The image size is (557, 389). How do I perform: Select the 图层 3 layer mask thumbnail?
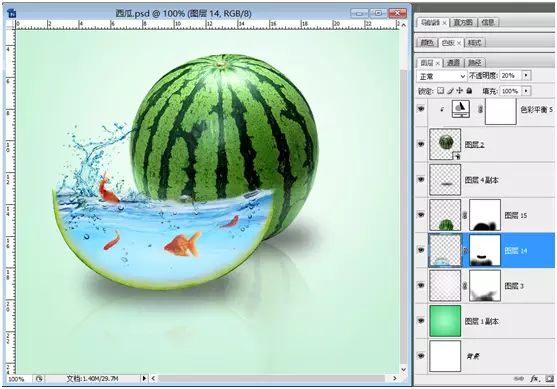(485, 285)
